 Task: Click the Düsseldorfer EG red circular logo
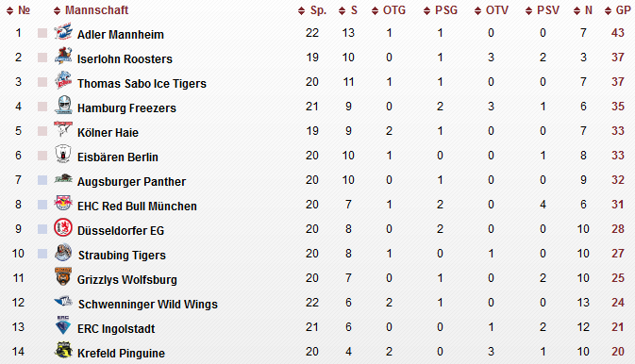pos(63,228)
